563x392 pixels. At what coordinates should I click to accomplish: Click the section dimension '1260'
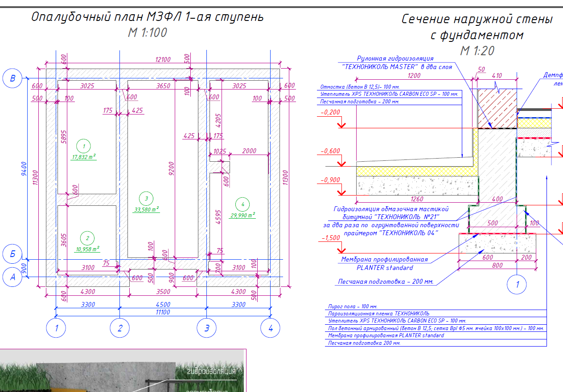point(417,199)
